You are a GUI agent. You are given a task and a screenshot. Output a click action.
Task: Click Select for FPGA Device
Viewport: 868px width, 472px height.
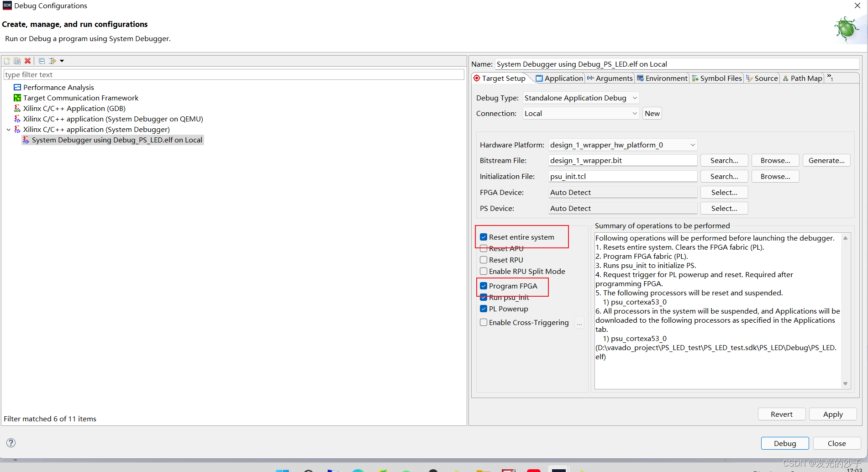click(724, 192)
